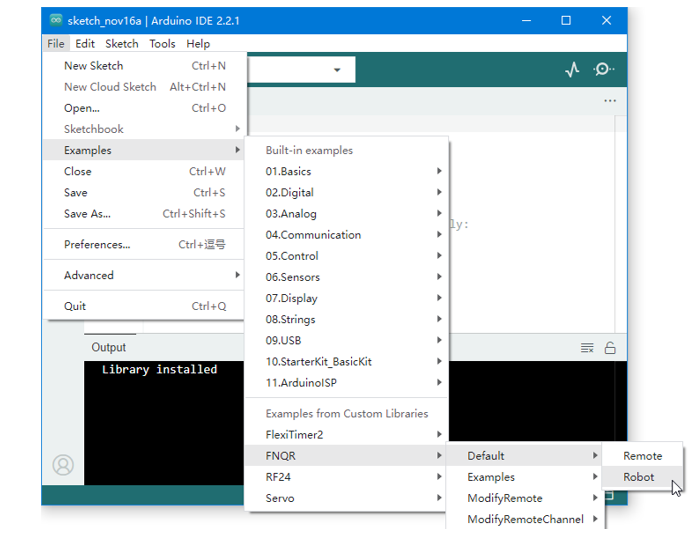
Task: Expand the Advanced submenu
Action: (144, 275)
